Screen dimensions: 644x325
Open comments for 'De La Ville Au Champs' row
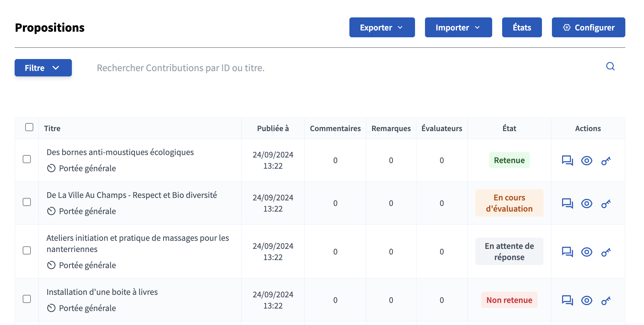click(x=567, y=204)
